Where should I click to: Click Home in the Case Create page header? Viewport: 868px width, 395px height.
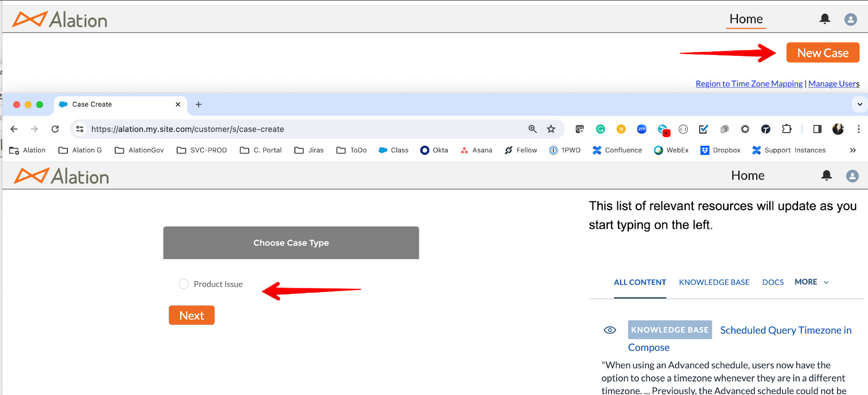pos(748,176)
